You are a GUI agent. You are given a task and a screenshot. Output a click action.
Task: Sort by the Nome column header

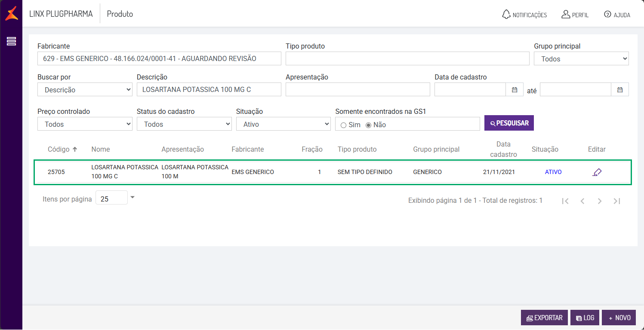(101, 150)
